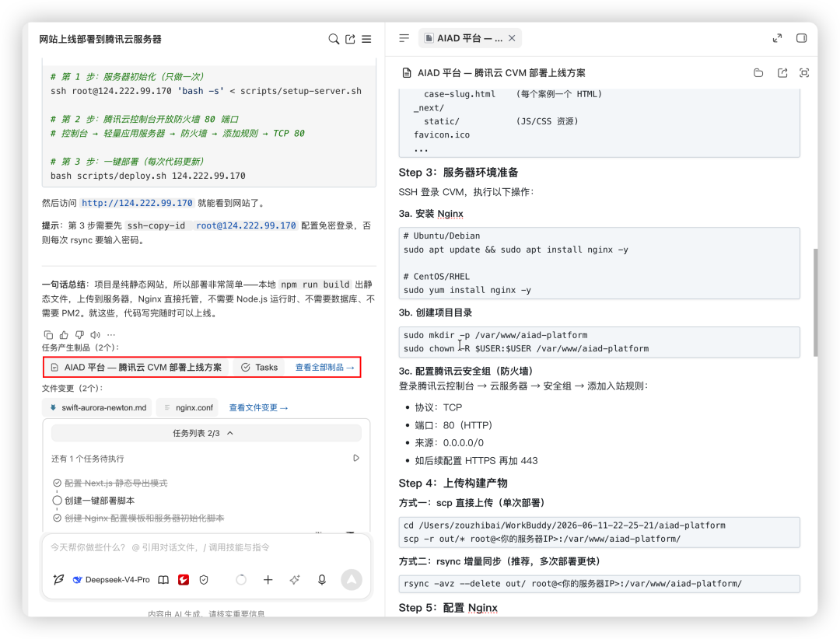The width and height of the screenshot is (840, 639).
Task: Copy the assistant reply
Action: tap(48, 335)
